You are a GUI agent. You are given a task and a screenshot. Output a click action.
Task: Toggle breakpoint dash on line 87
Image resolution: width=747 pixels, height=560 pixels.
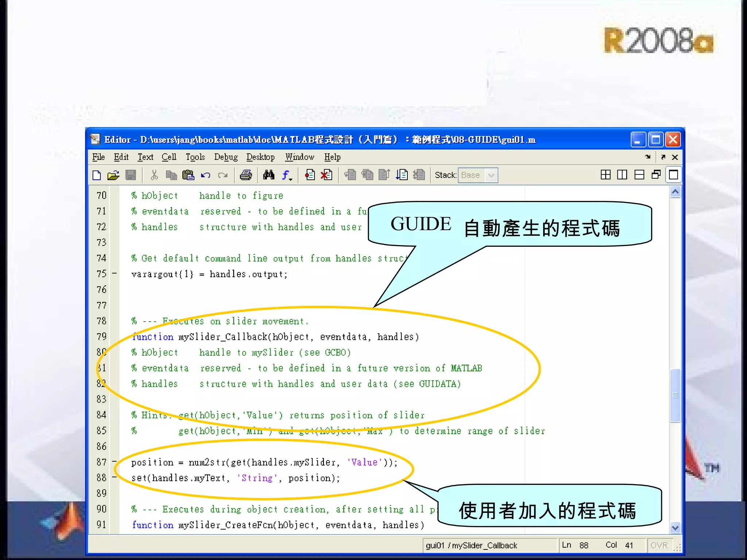tap(115, 462)
